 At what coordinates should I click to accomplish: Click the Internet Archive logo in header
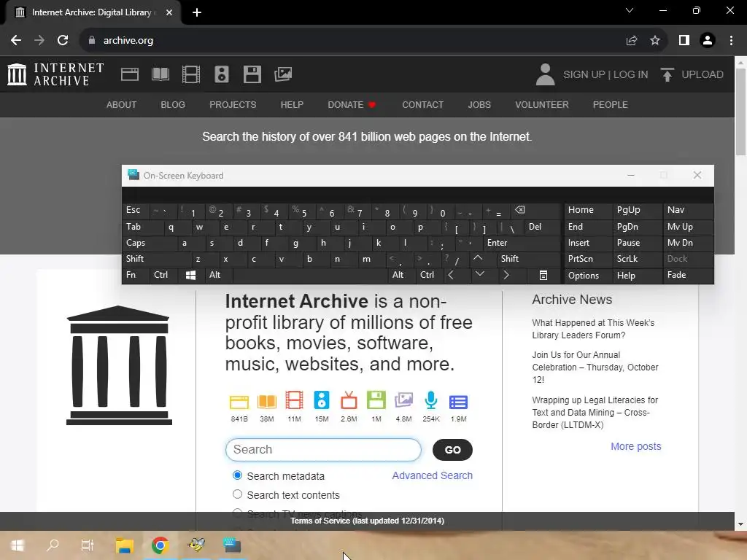click(x=55, y=74)
